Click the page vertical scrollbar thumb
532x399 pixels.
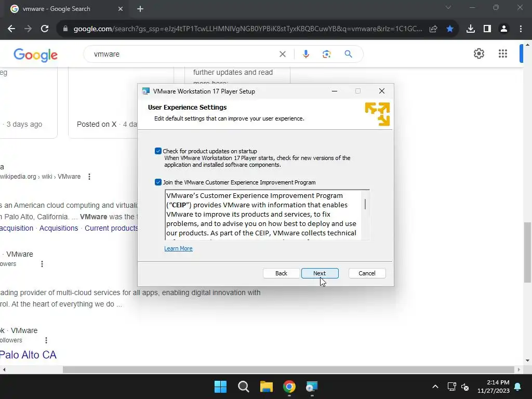(x=527, y=252)
